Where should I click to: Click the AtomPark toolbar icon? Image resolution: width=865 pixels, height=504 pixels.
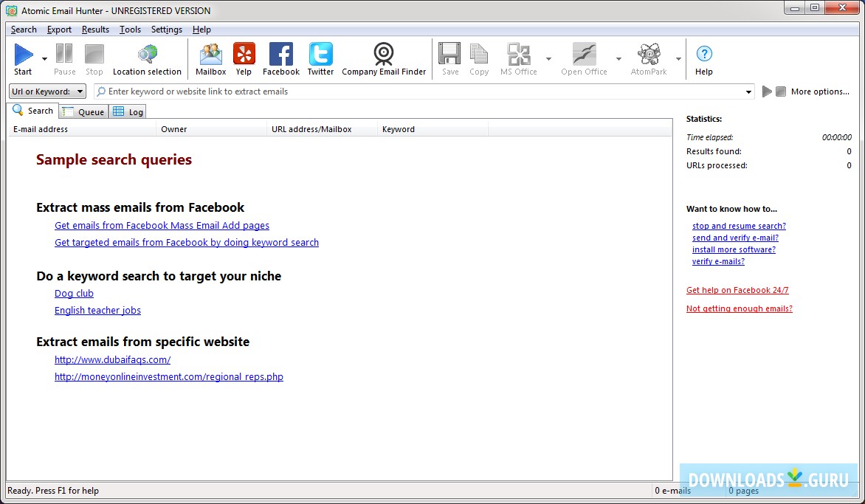point(649,54)
